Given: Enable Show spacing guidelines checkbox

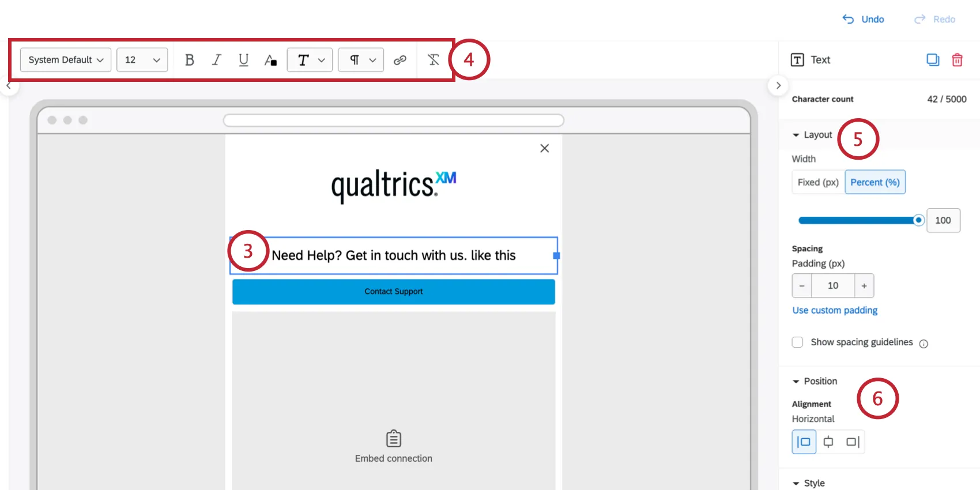Looking at the screenshot, I should click(797, 342).
